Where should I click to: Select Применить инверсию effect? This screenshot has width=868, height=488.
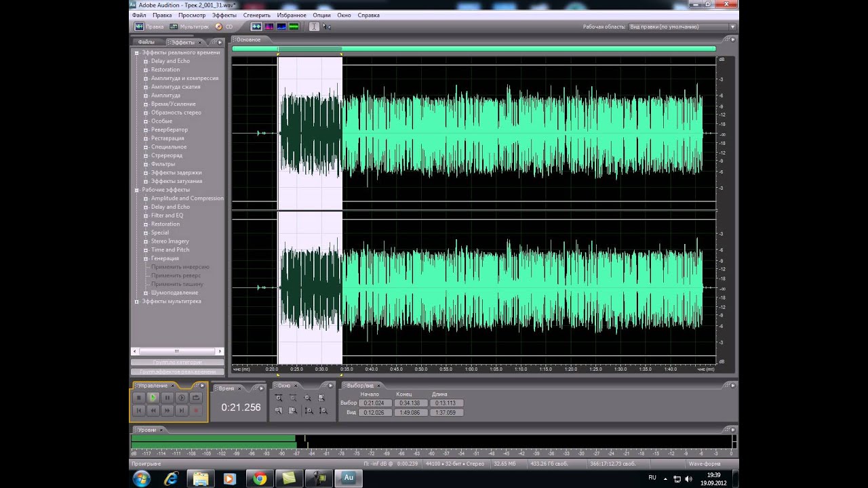[180, 267]
